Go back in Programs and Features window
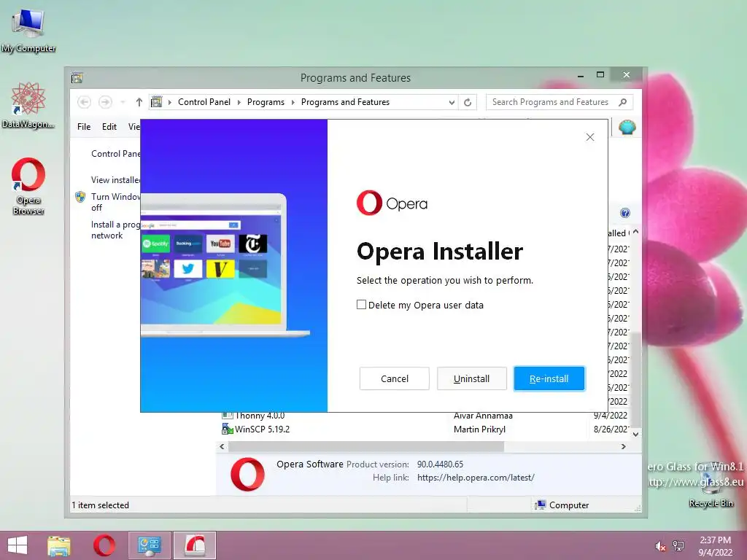This screenshot has height=560, width=747. pos(85,102)
